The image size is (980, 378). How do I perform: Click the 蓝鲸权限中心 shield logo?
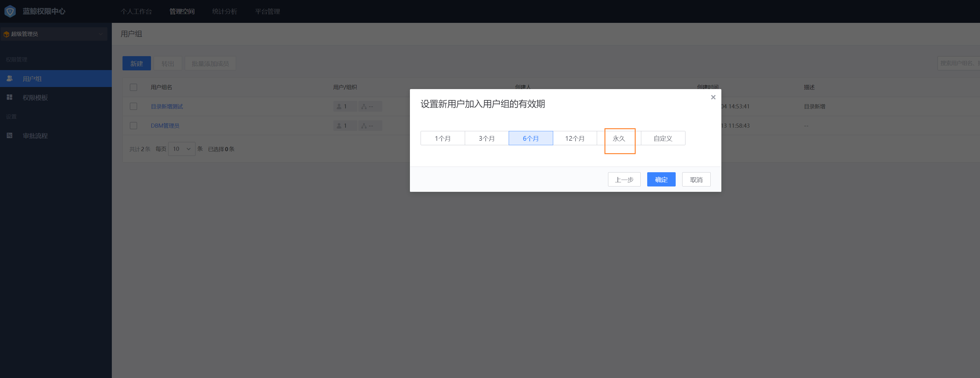coord(10,11)
